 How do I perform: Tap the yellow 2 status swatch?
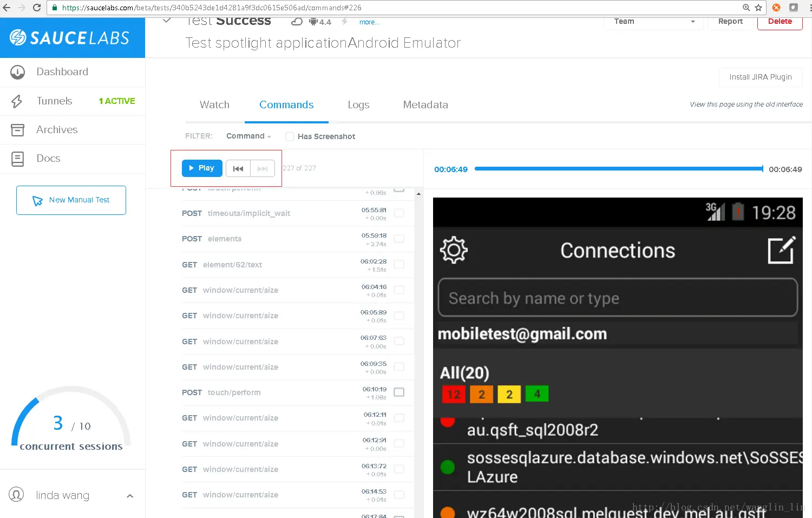(x=509, y=394)
